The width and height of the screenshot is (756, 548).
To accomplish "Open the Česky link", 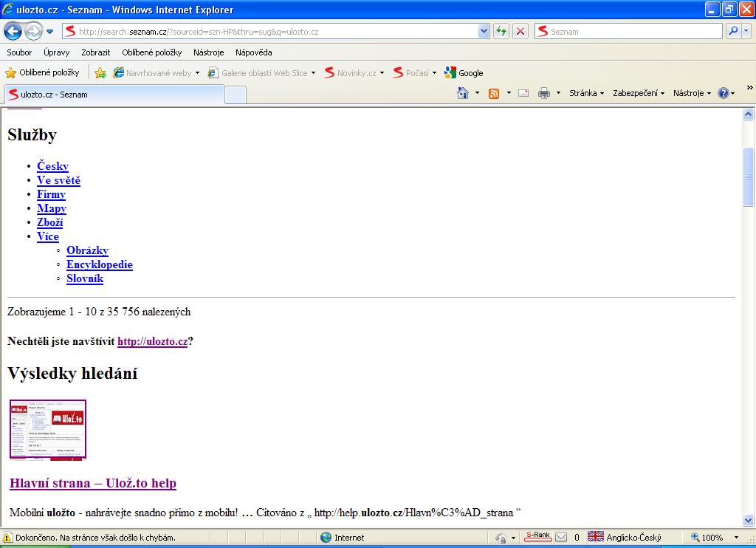I will [x=52, y=166].
